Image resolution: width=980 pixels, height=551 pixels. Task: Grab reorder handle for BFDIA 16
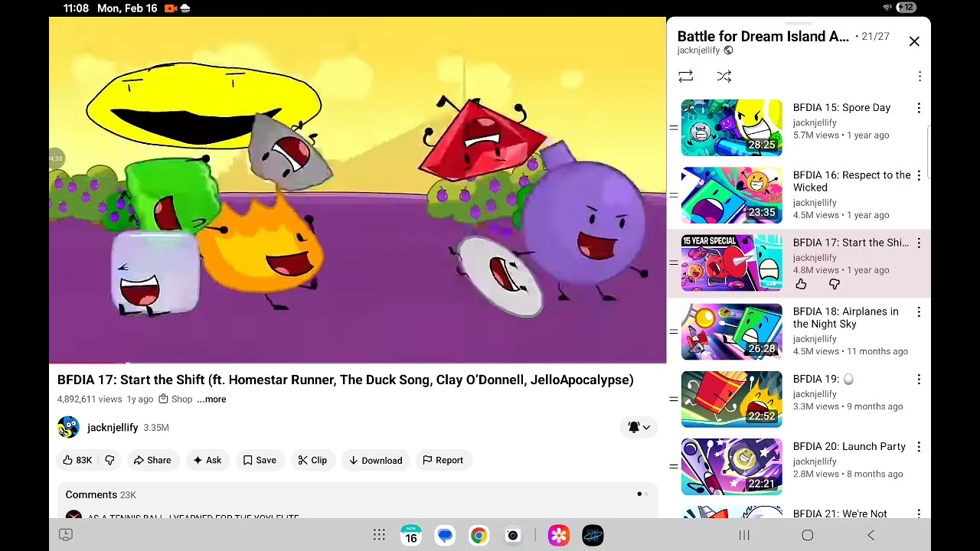(x=673, y=195)
